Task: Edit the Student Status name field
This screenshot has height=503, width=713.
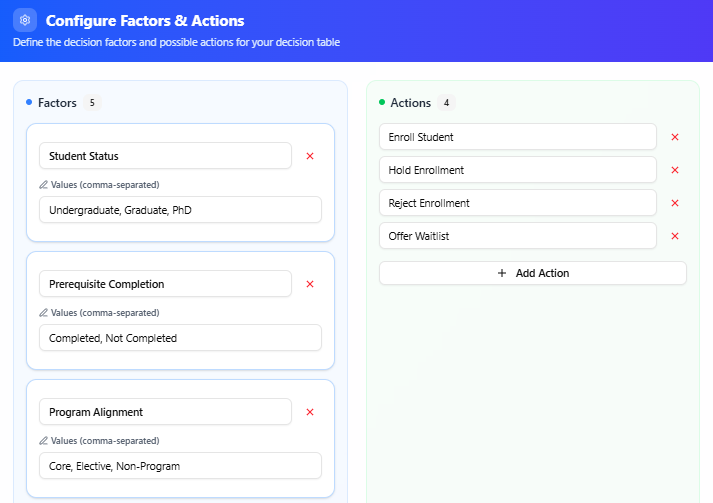Action: (165, 156)
